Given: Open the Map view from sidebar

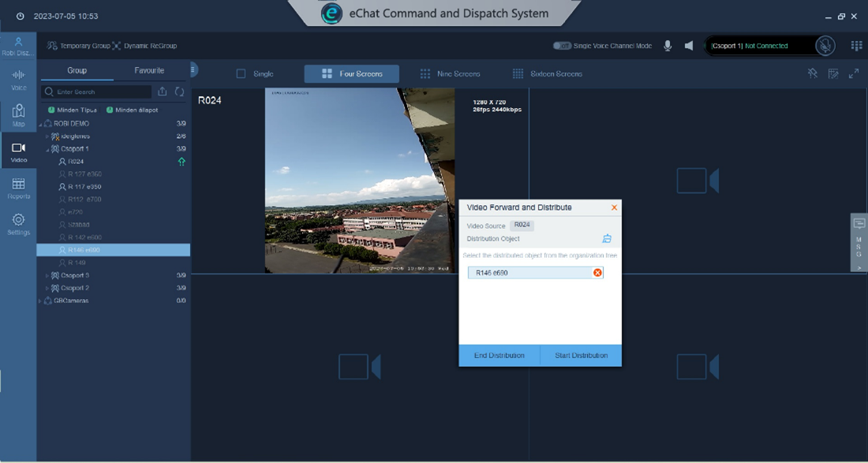Looking at the screenshot, I should point(18,115).
